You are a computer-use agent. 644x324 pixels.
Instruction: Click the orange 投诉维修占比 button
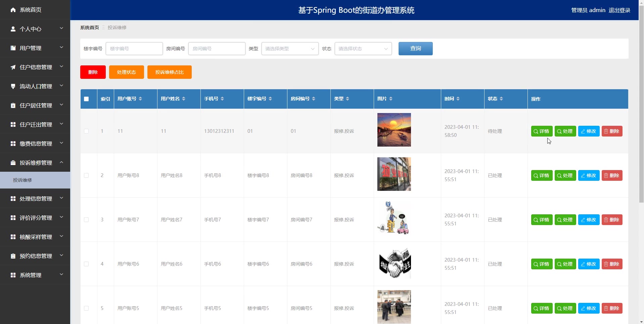pyautogui.click(x=169, y=72)
